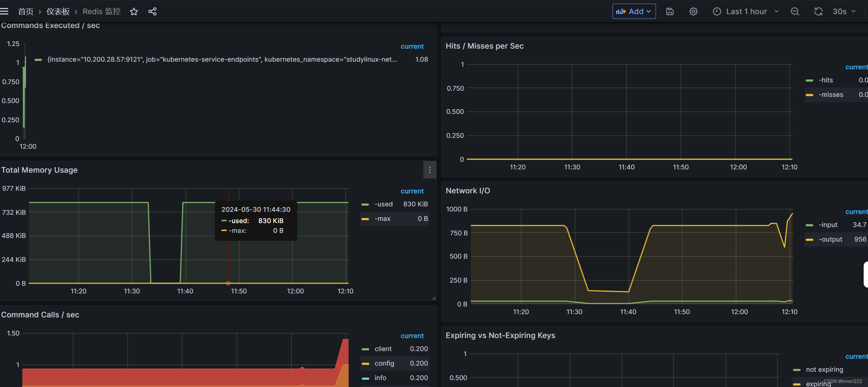Image resolution: width=868 pixels, height=387 pixels.
Task: Click Redis 监控 breadcrumb title
Action: coord(101,12)
